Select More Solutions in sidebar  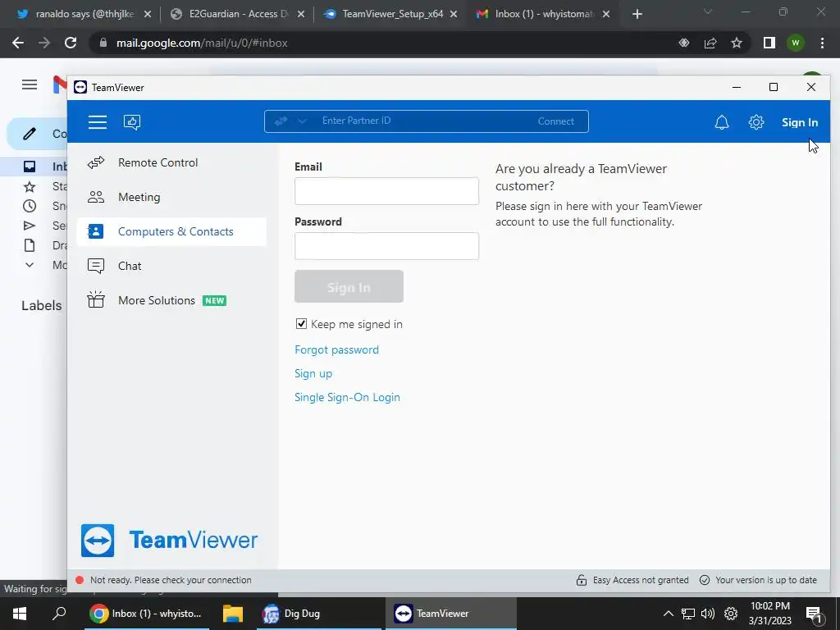pos(171,300)
